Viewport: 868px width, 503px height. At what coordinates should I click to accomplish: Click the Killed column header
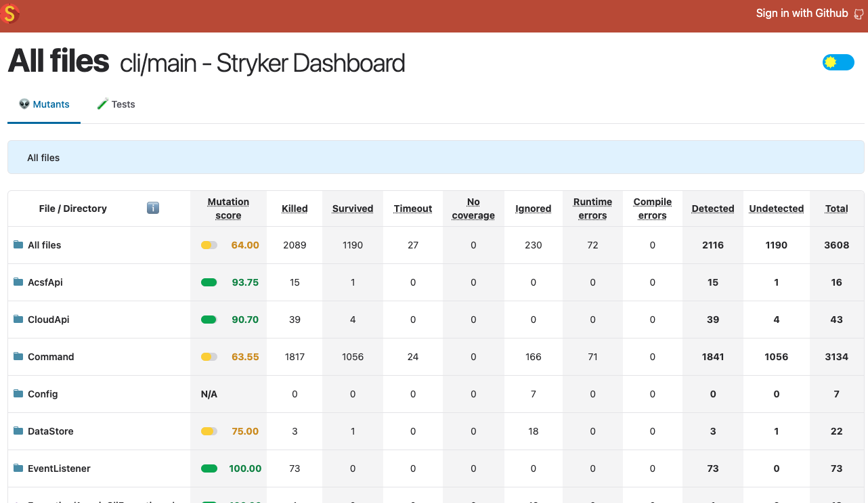(x=295, y=209)
